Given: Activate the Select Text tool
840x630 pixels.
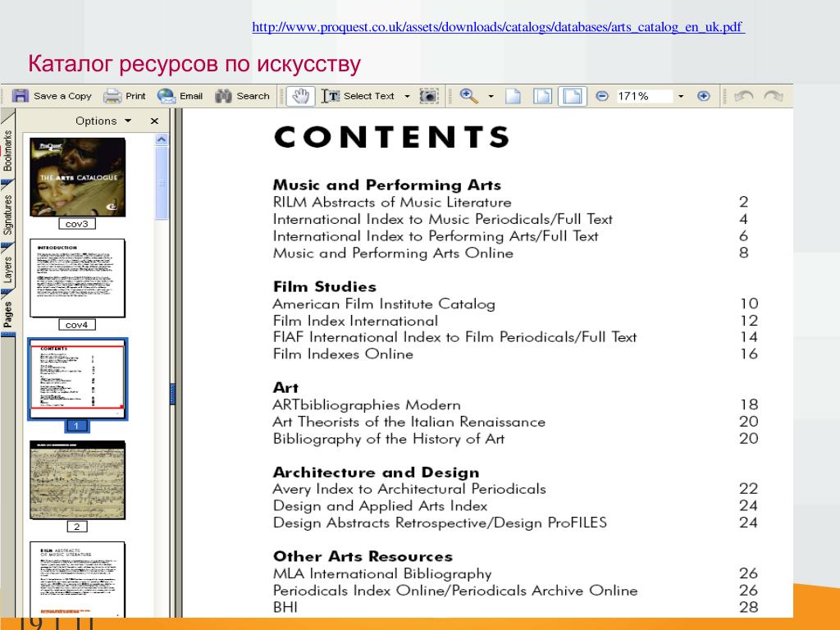Looking at the screenshot, I should coord(358,96).
